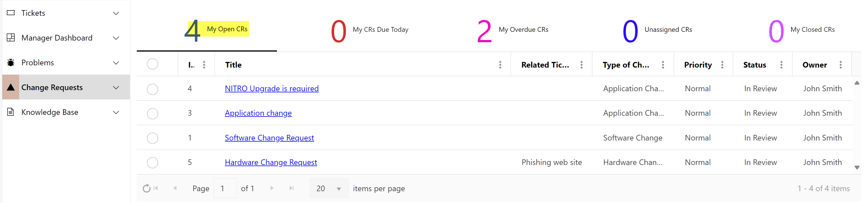
Task: Refresh the change requests grid
Action: point(146,188)
